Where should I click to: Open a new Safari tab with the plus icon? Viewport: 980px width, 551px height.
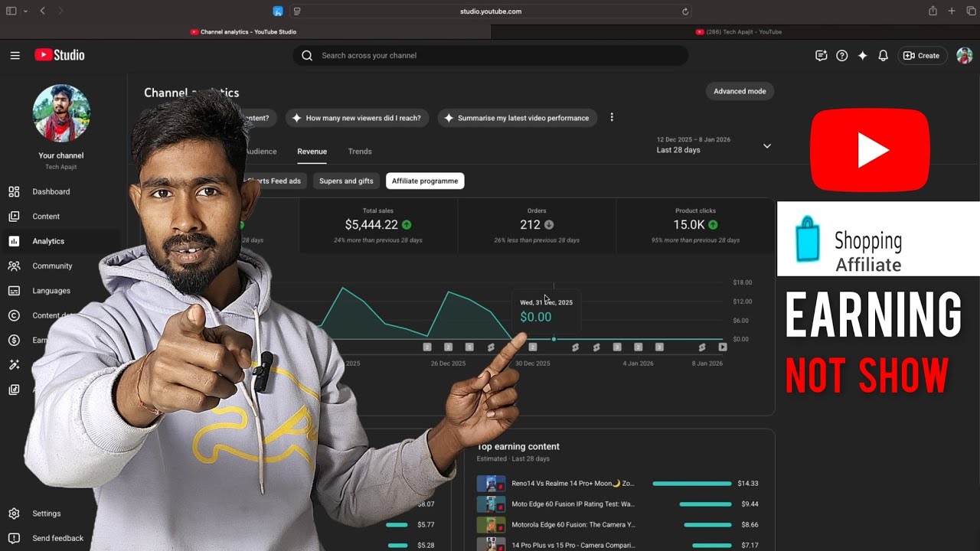pos(952,11)
